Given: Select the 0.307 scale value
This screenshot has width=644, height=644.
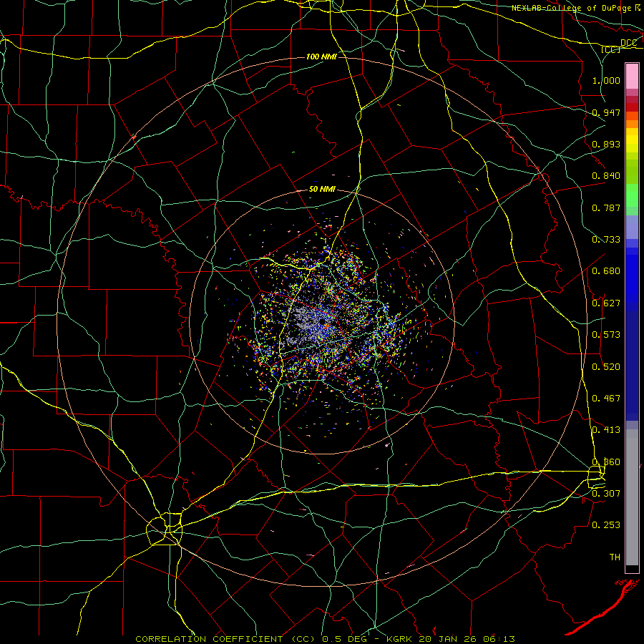Looking at the screenshot, I should pos(606,493).
